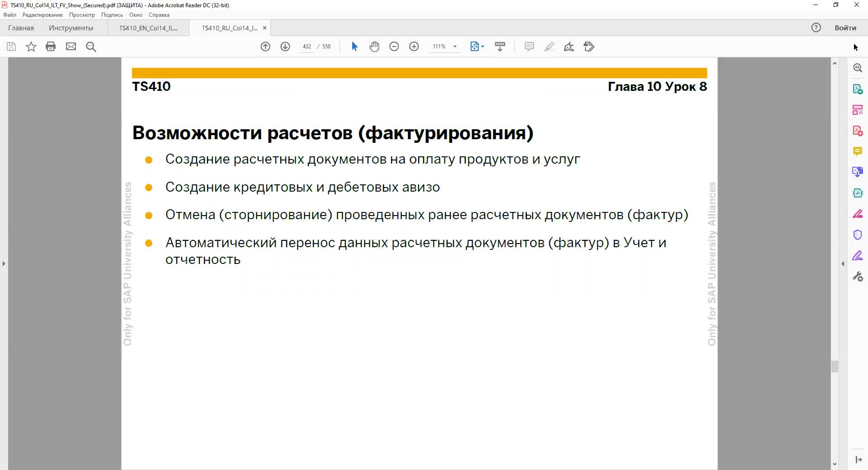
Task: Open the Файл menu
Action: click(10, 15)
